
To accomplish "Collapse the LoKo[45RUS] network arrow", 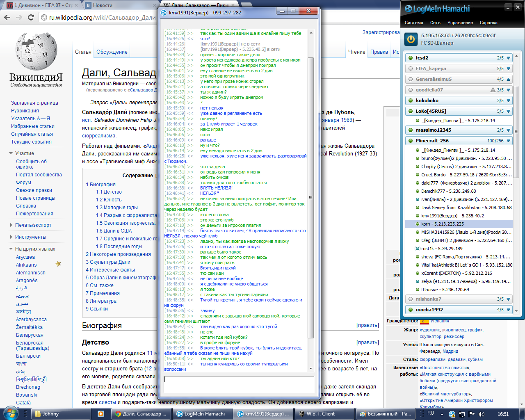I will [509, 112].
